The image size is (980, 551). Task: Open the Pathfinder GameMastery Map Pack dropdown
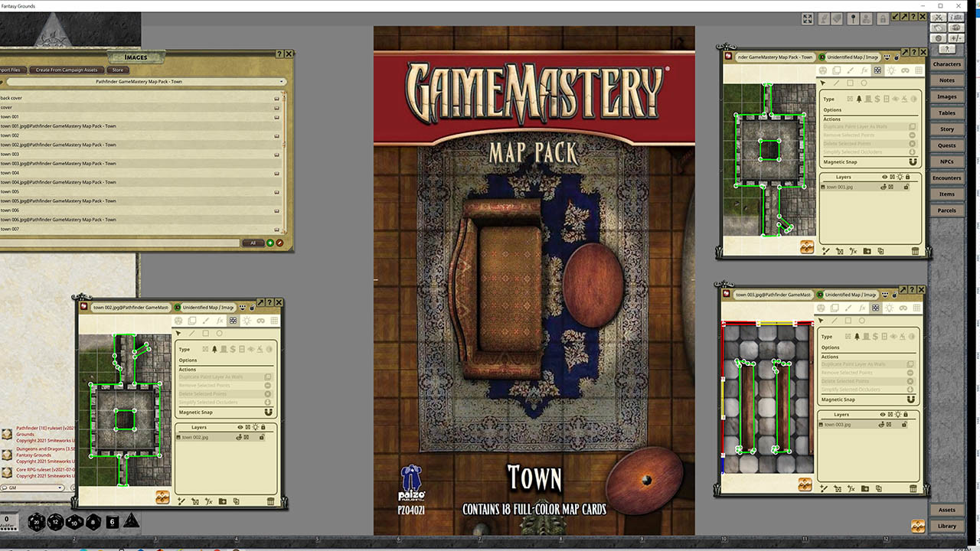pos(281,81)
